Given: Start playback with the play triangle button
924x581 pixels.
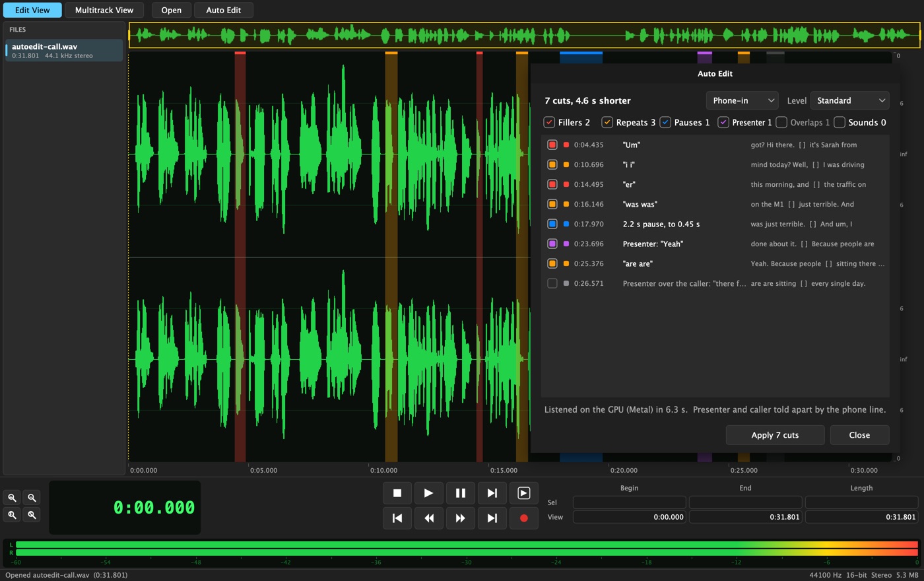Looking at the screenshot, I should tap(428, 493).
